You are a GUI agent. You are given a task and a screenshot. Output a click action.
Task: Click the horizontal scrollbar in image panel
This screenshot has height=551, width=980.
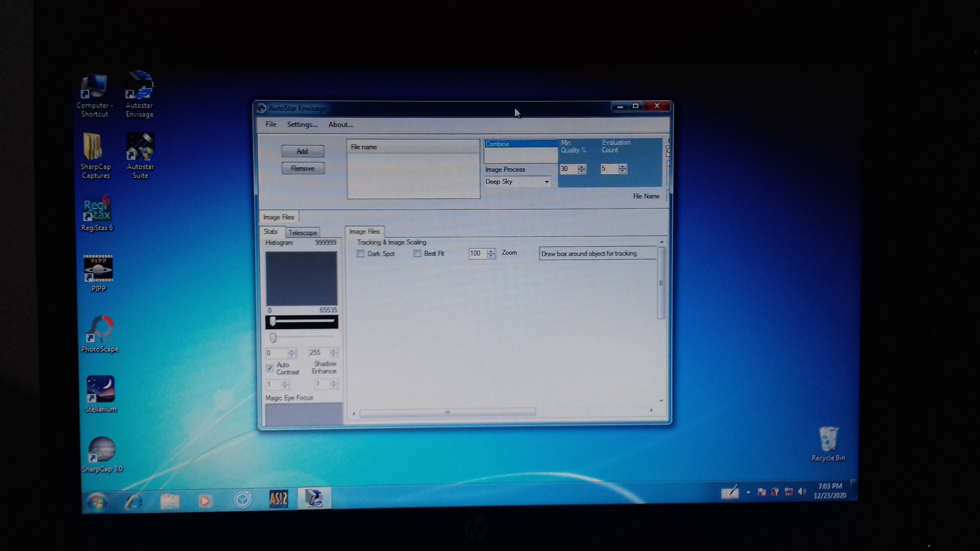[447, 412]
